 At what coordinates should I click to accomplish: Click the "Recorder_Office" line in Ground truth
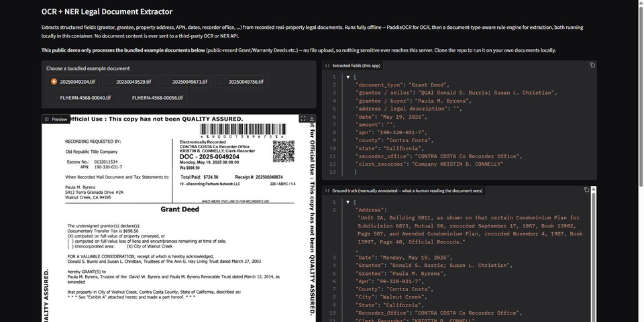coord(439,313)
